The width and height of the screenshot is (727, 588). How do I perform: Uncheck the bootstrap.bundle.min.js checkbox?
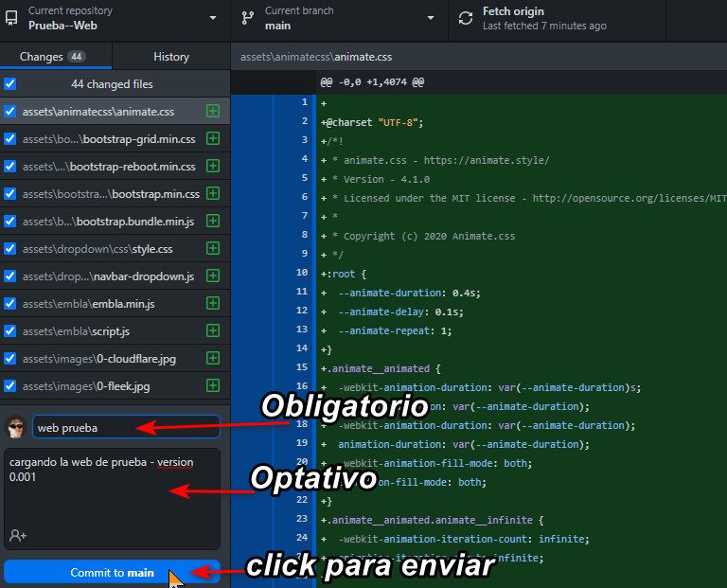coord(9,222)
